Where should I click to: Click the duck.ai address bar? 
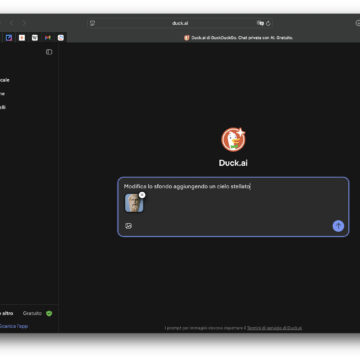click(x=180, y=23)
